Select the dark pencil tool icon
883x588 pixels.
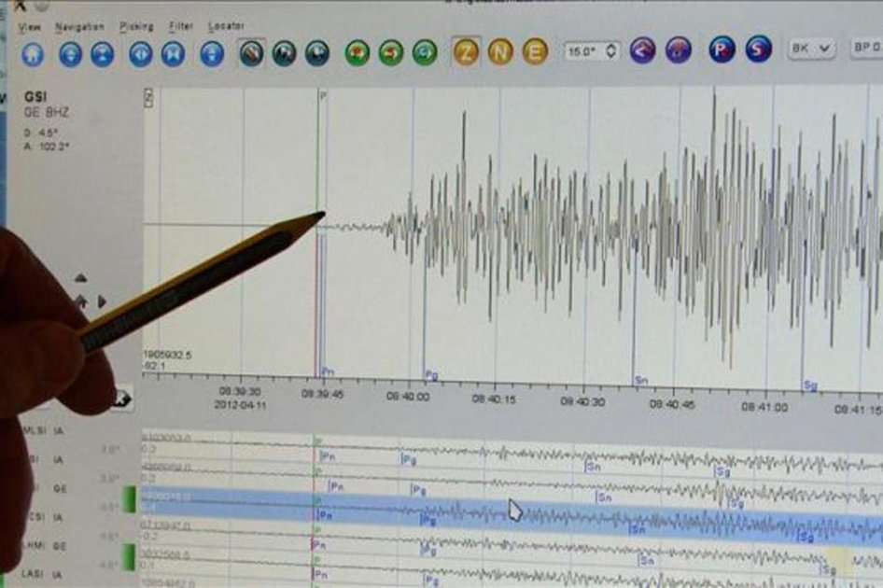point(251,54)
